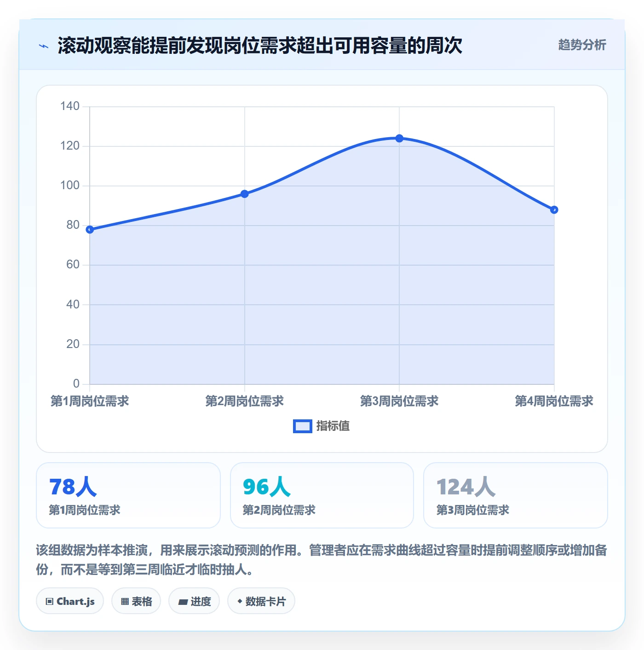This screenshot has height=650, width=644.
Task: Click the bar icon in the 进度 chip
Action: tap(183, 602)
